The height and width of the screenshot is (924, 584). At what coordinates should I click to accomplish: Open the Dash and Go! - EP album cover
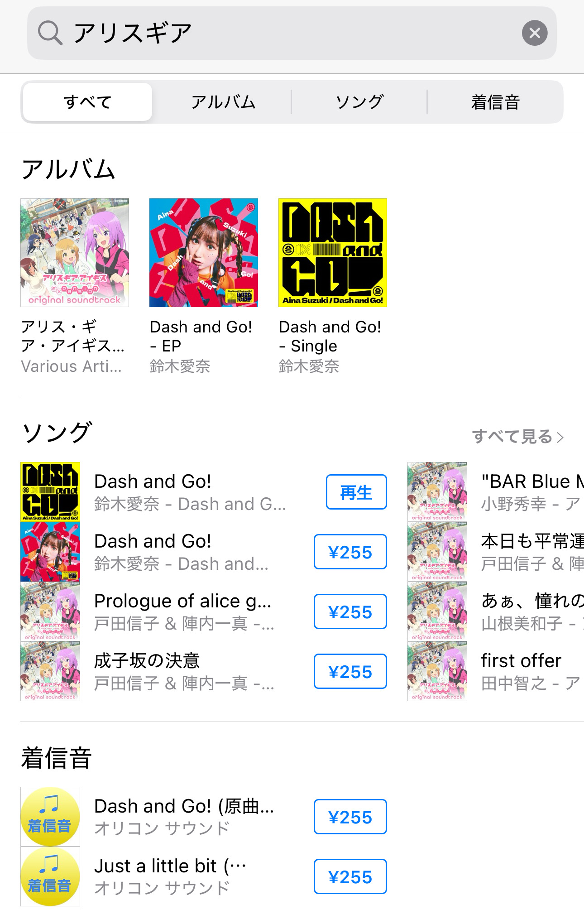tap(204, 253)
